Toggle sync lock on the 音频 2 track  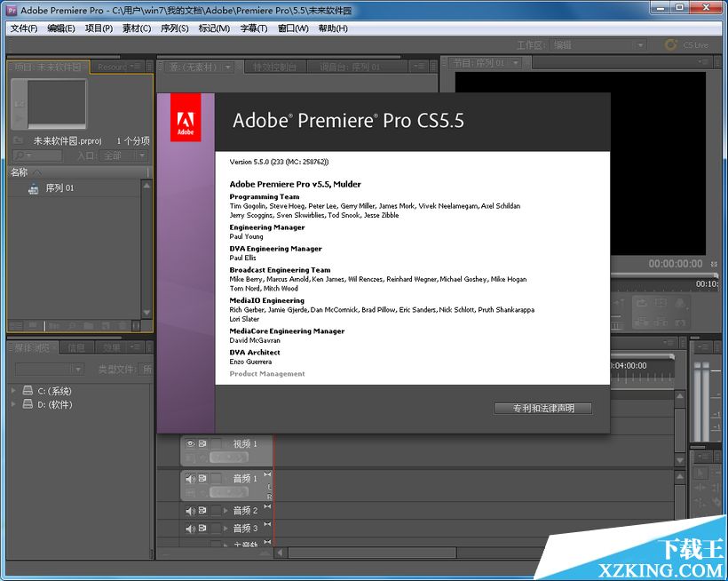(202, 510)
